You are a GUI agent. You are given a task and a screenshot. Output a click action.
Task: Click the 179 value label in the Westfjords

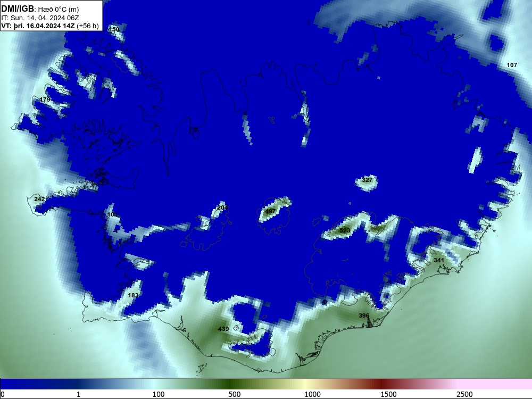coord(45,100)
